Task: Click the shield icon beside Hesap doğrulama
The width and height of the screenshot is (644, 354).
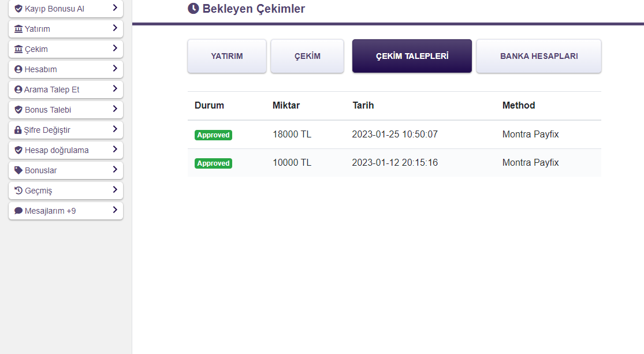Action: (18, 150)
